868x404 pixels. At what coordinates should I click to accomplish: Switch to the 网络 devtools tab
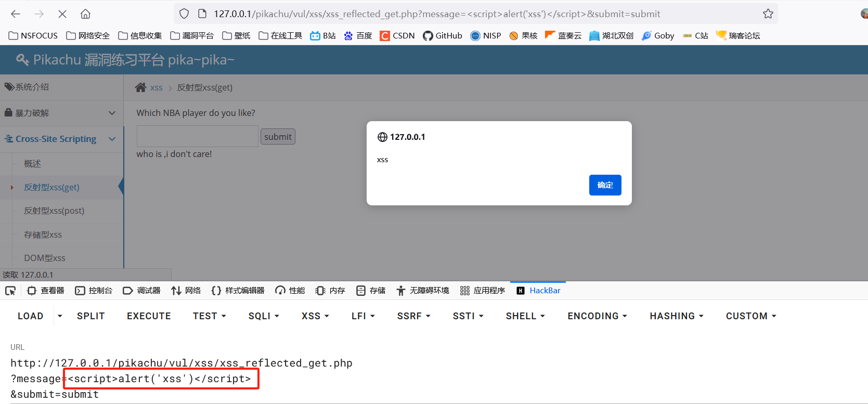[x=186, y=291]
